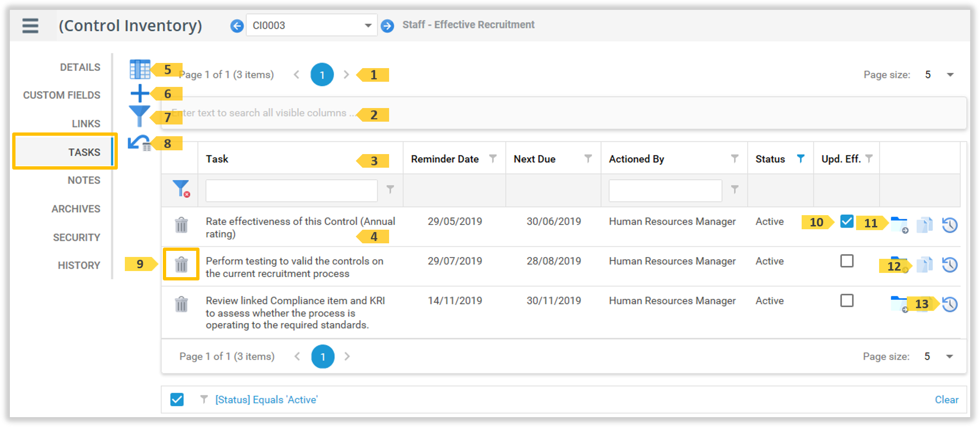Viewport: 980px width, 427px height.
Task: Expand bottom Page size dropdown
Action: point(949,357)
